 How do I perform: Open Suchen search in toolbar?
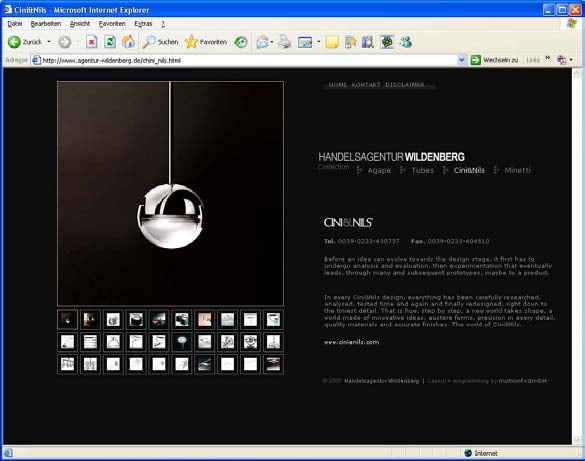coord(160,42)
